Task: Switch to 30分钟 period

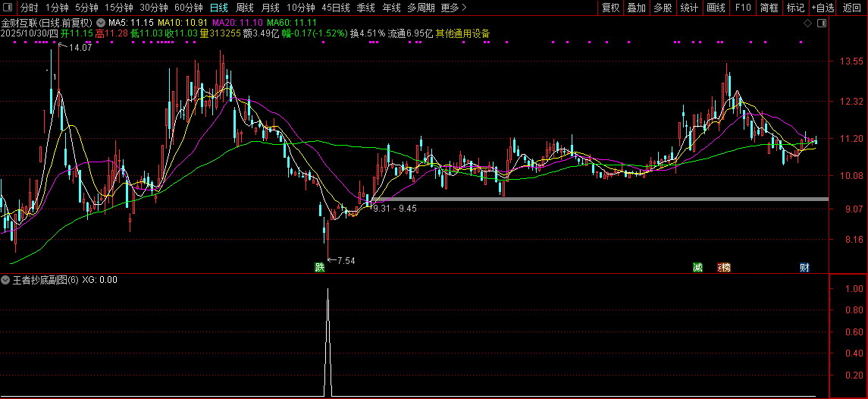Action: point(153,8)
